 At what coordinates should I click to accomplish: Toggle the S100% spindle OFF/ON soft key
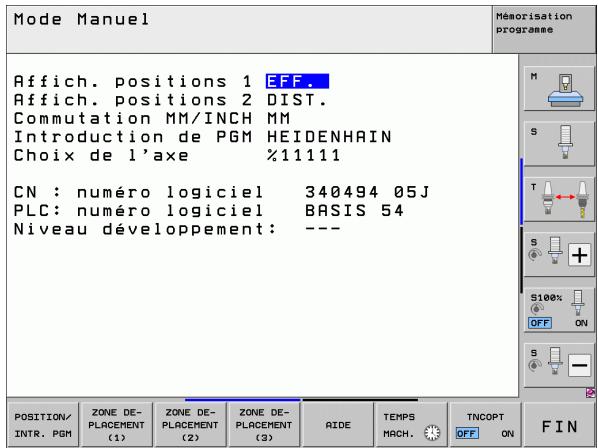(559, 310)
